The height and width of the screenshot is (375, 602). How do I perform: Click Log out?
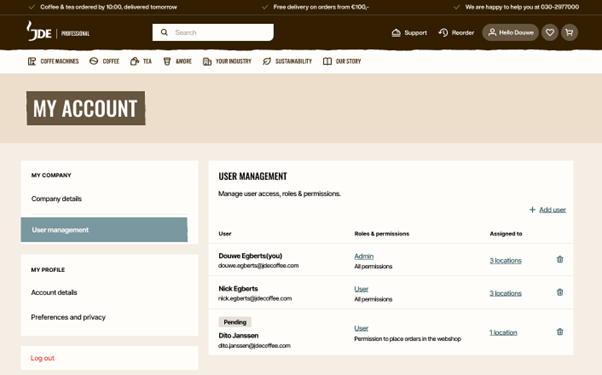(x=43, y=358)
